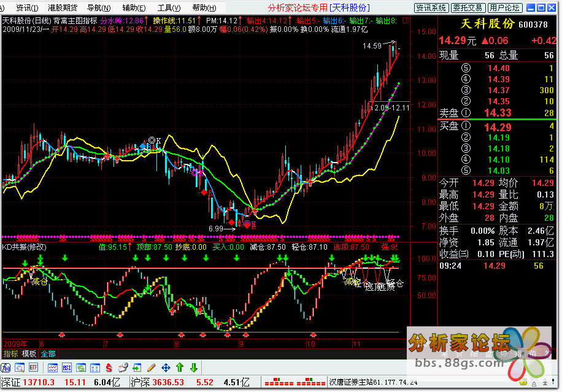Click buy level 5 price 14.03
Viewport: 562px width, 392px height.
pyautogui.click(x=499, y=171)
